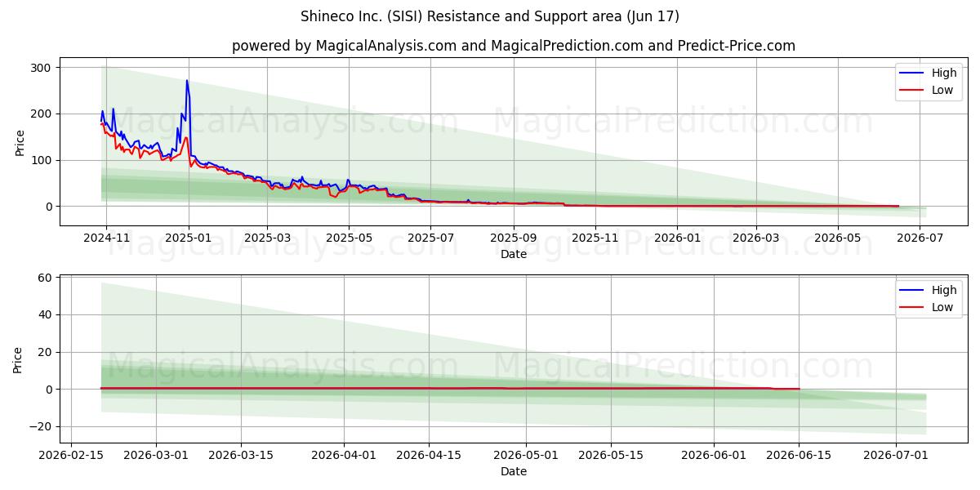Click the 2025-11 label on top x-axis
Screen dimensions: 980x490
pos(595,238)
